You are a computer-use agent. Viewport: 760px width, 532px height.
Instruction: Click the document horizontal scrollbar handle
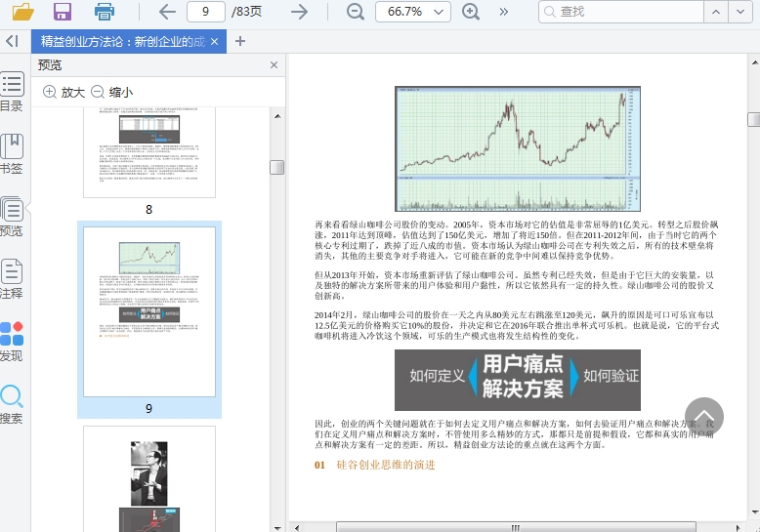pos(516,527)
